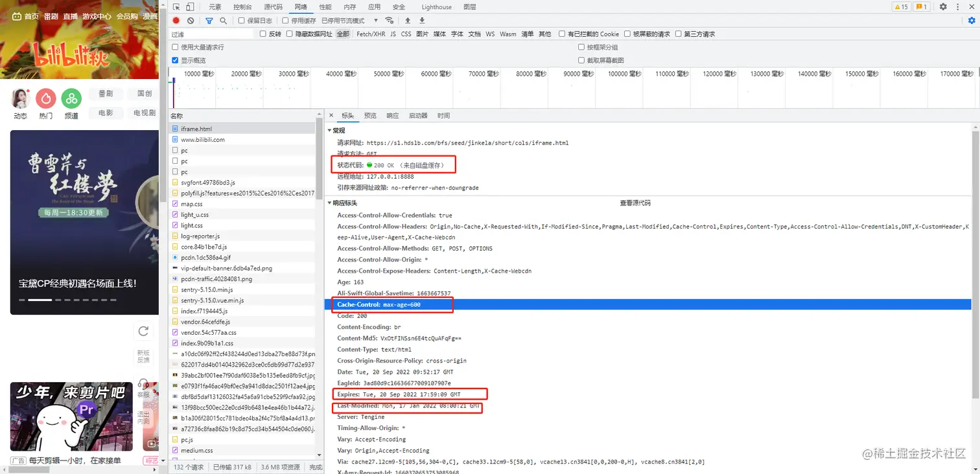Uncheck the 显示概览 checkbox
This screenshot has height=474, width=980.
175,60
